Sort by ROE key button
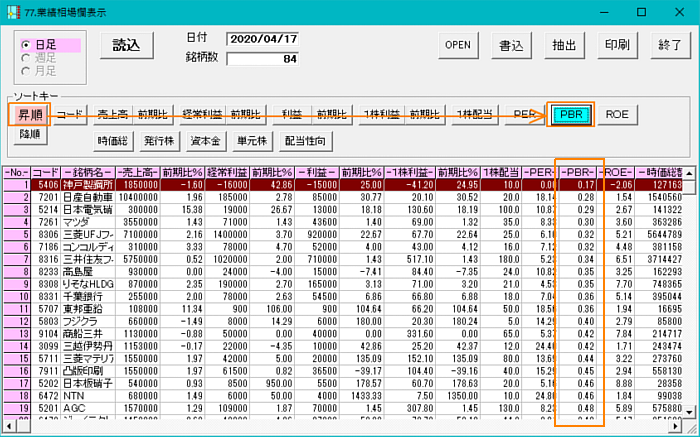This screenshot has width=700, height=437. click(617, 115)
